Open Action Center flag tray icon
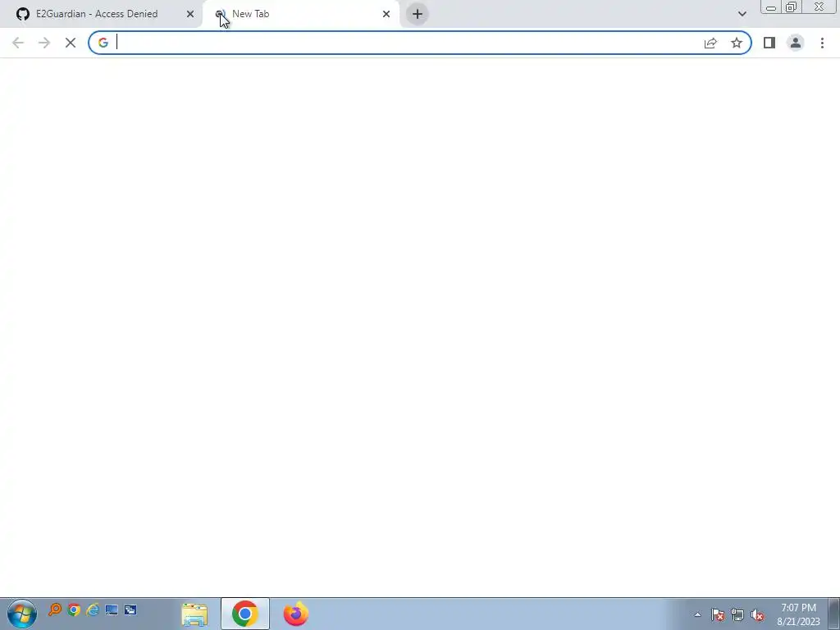This screenshot has width=840, height=630. tap(718, 614)
